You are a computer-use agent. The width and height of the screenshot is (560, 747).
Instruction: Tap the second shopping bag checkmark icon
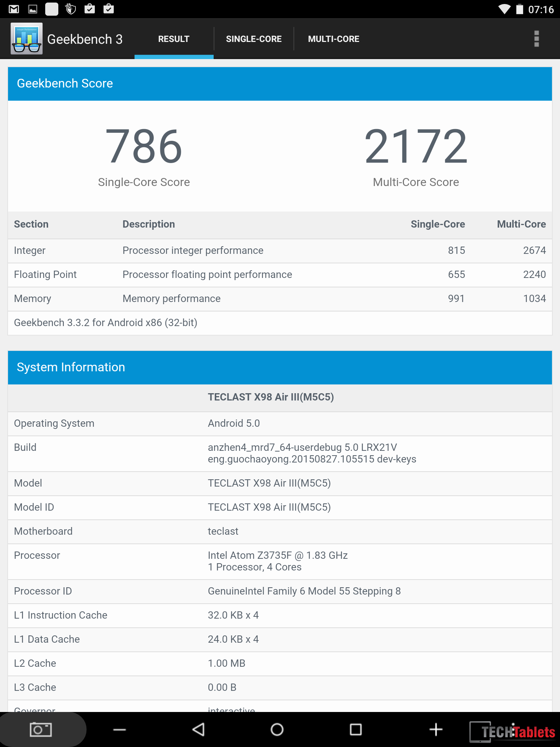(x=109, y=9)
